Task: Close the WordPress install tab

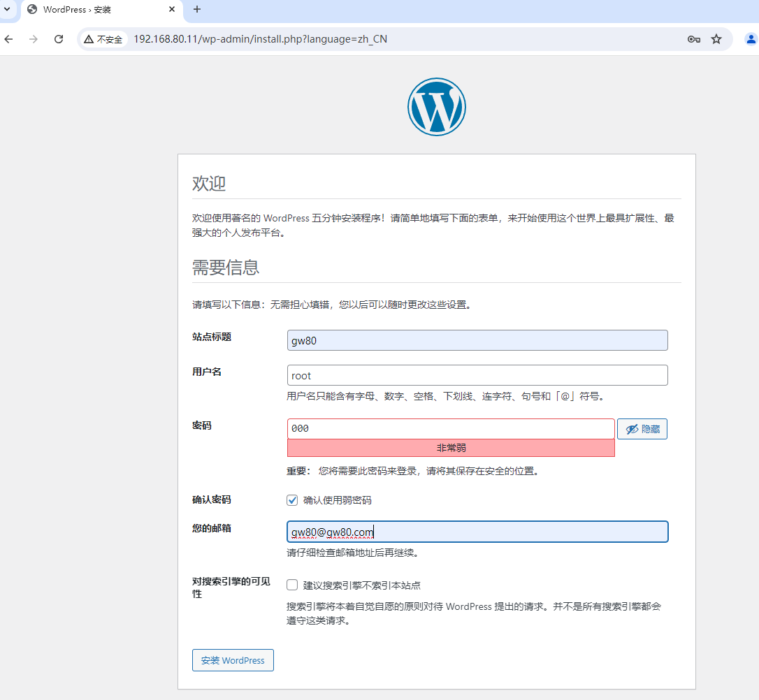Action: coord(172,9)
